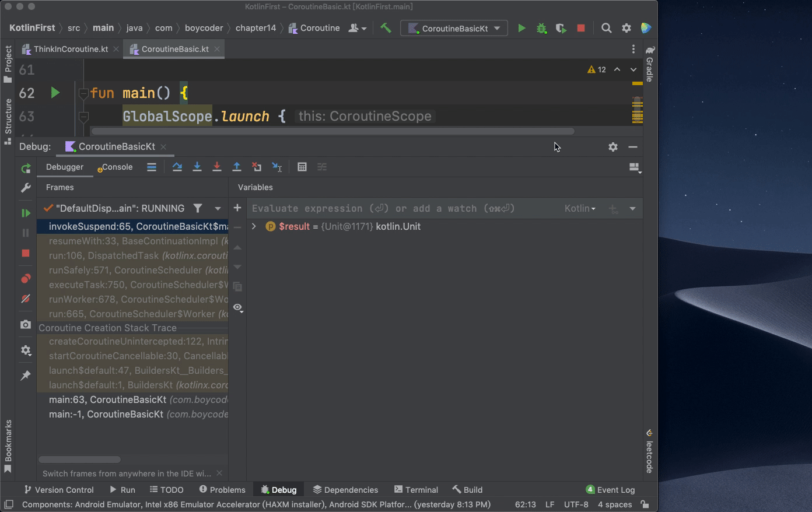
Task: Collapse the main function fold marker
Action: (83, 93)
